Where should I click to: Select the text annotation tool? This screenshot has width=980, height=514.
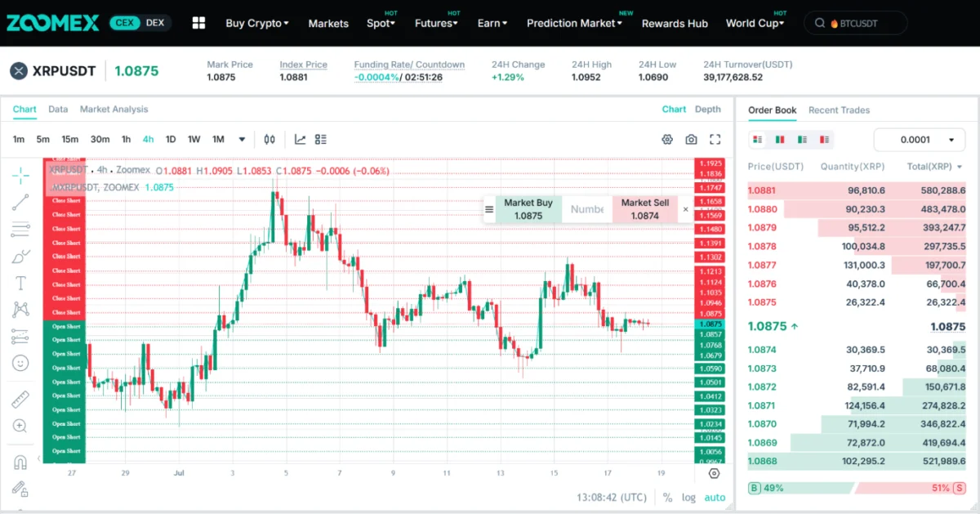20,284
